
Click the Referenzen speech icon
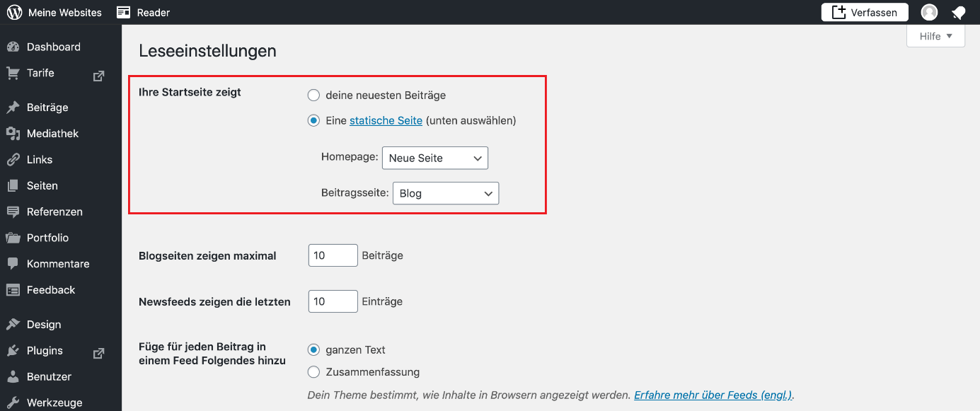13,212
